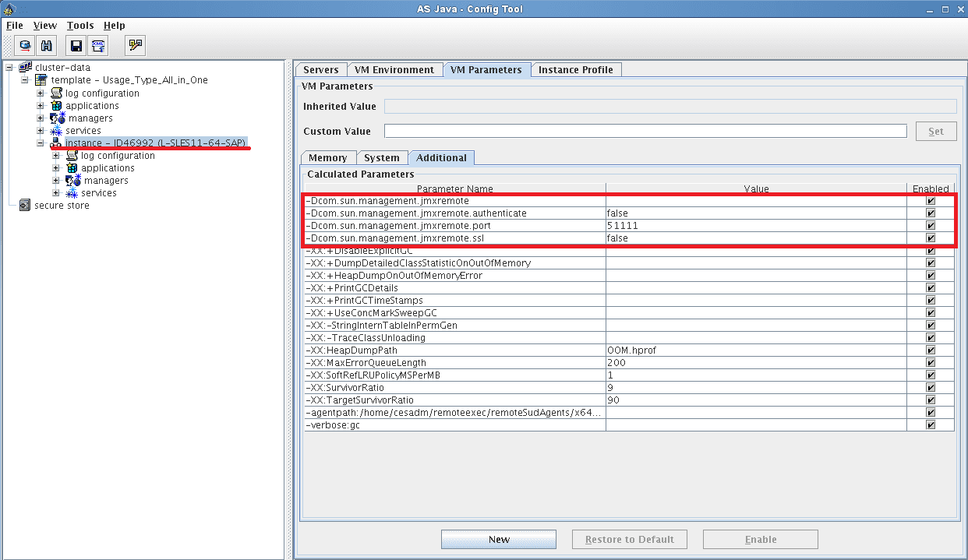Click the template Usage_Type_All_in_One node icon

41,79
